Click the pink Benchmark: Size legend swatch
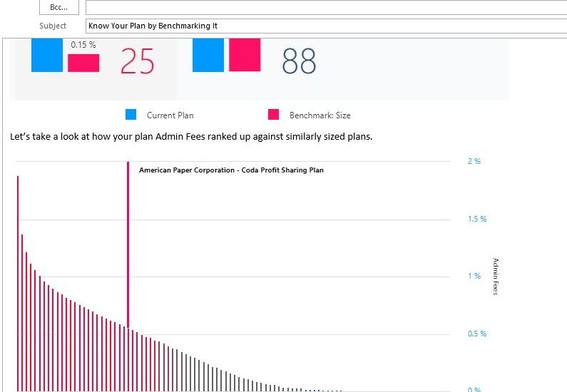 [x=272, y=115]
